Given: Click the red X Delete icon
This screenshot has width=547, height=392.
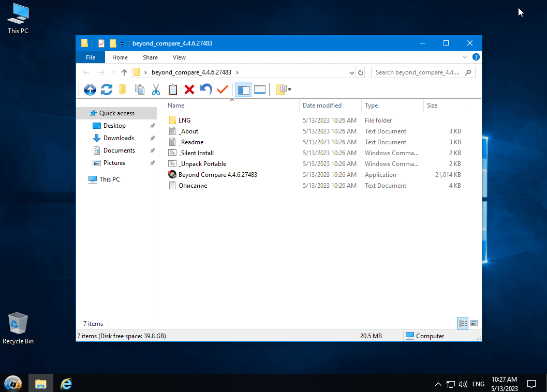Looking at the screenshot, I should (x=189, y=89).
